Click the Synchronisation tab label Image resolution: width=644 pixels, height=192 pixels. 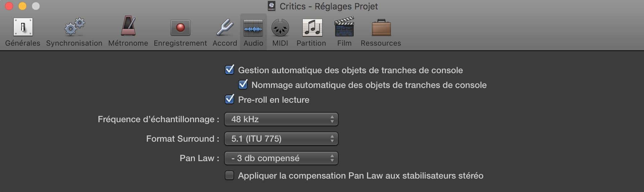[74, 43]
